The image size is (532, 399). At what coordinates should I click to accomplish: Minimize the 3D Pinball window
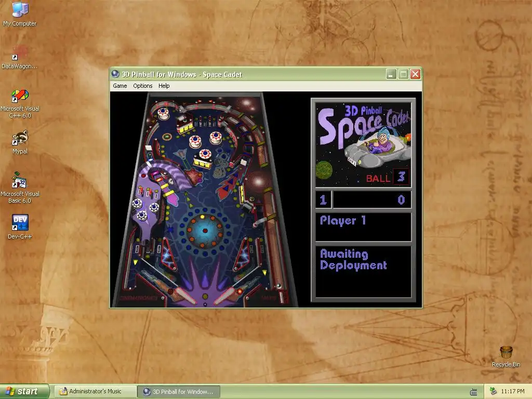pos(391,74)
